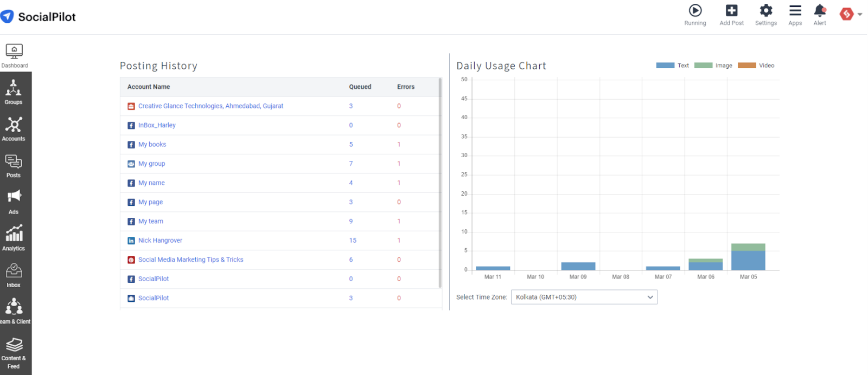Click the Posting History heading
This screenshot has height=375, width=868.
pos(158,66)
